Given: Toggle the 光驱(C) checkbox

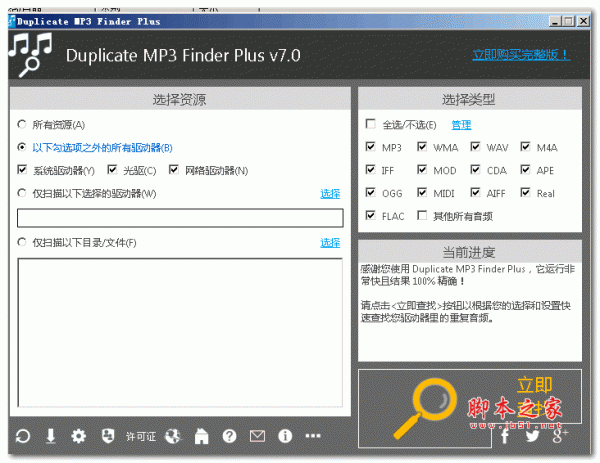Looking at the screenshot, I should click(112, 170).
